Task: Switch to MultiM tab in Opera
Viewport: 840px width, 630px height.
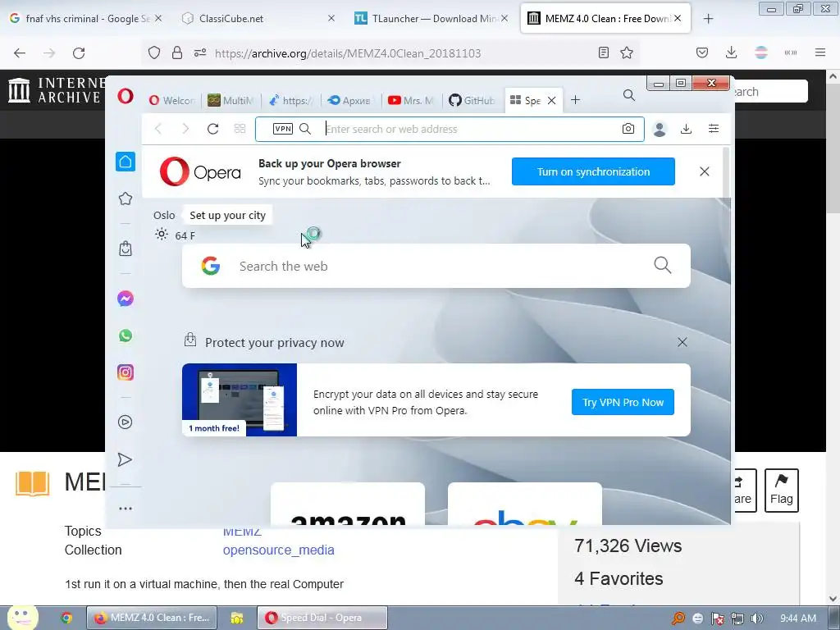Action: click(231, 100)
